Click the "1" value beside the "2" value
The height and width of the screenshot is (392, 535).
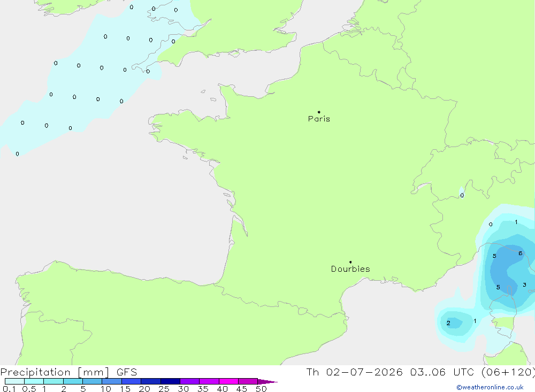coord(475,321)
